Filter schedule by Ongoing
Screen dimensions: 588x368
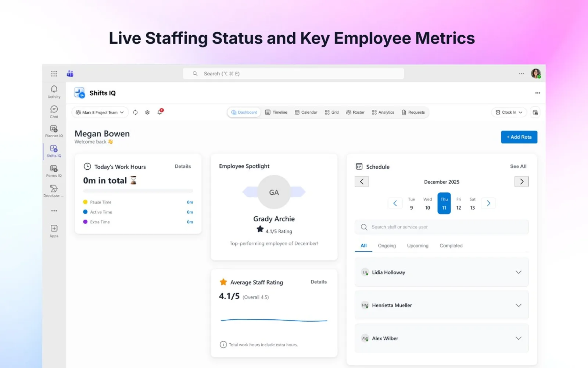(x=387, y=245)
